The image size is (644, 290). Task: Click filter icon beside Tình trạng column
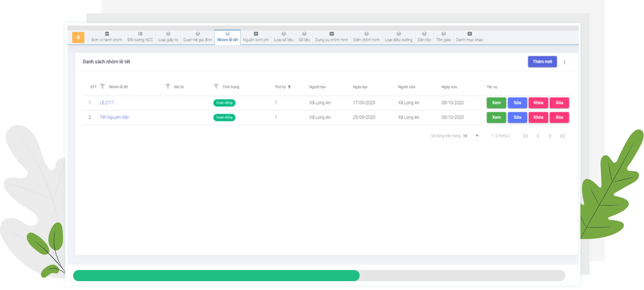coord(216,86)
